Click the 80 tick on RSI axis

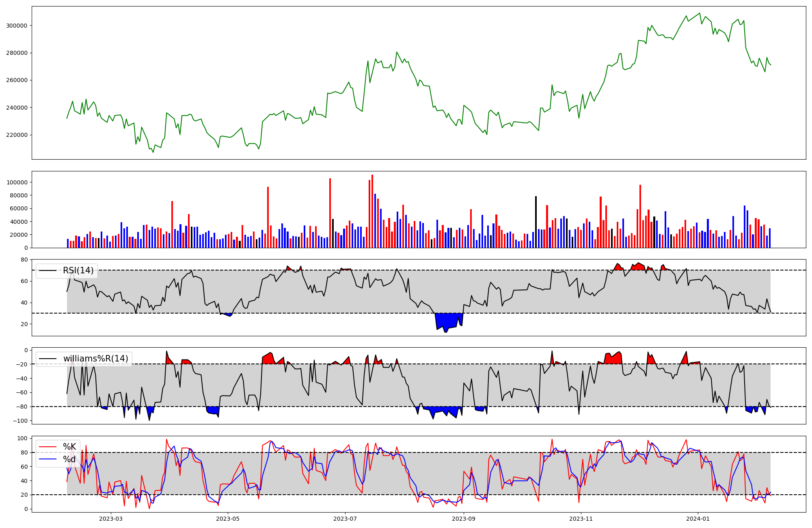point(24,260)
